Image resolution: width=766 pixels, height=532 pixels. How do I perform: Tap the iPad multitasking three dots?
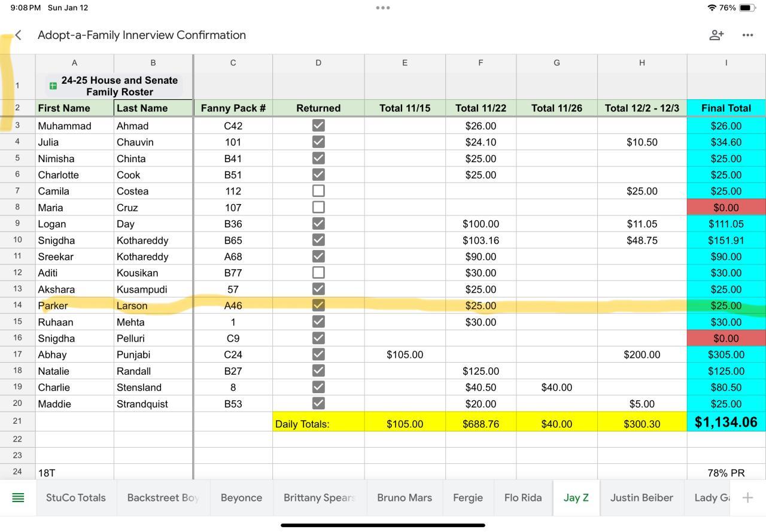[x=383, y=8]
